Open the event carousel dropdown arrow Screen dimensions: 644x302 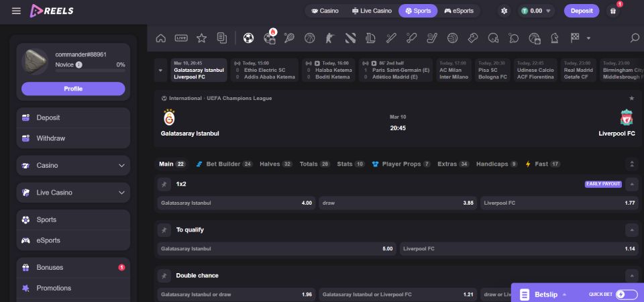160,70
